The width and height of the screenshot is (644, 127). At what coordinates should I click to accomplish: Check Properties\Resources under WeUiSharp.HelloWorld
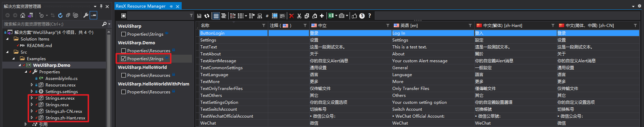coord(123,75)
